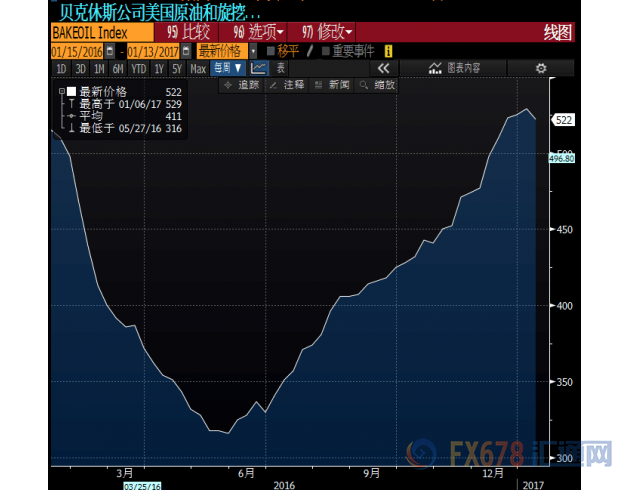
Task: Switch to the 1Y range tab
Action: pos(158,68)
